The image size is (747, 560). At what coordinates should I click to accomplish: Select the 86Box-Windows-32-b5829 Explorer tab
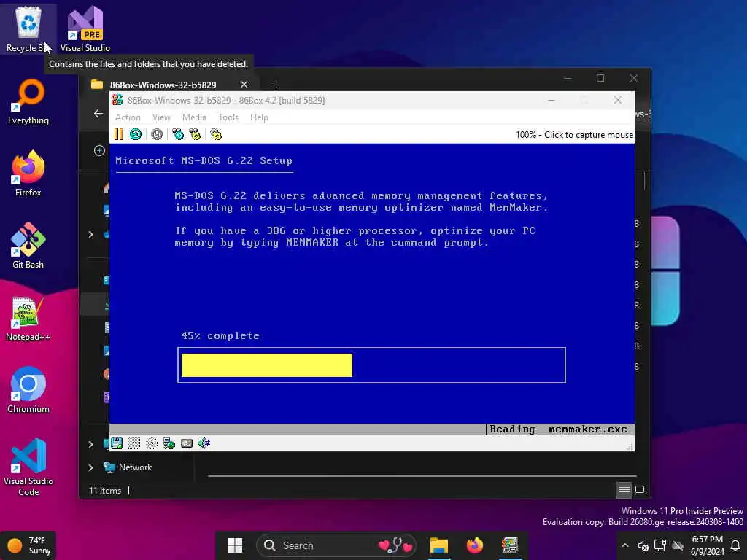pyautogui.click(x=163, y=85)
